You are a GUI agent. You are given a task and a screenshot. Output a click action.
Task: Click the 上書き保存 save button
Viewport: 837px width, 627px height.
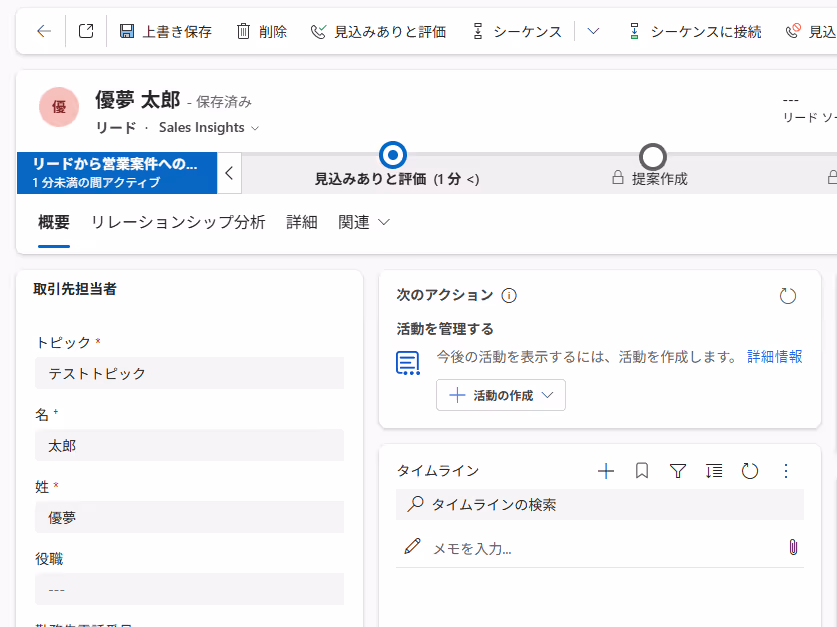(x=165, y=32)
